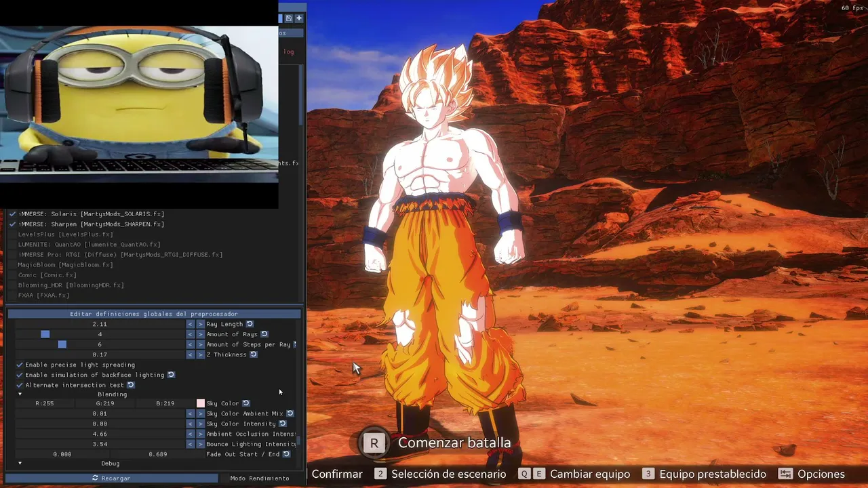
Task: Open Opciones in the game menu
Action: (821, 474)
